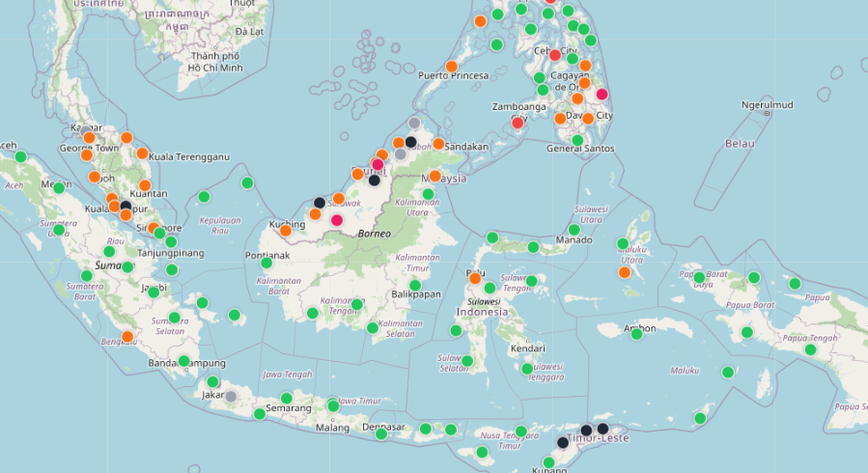Screen dimensions: 868x473
Task: Click the Borneo island label
Action: 375,234
